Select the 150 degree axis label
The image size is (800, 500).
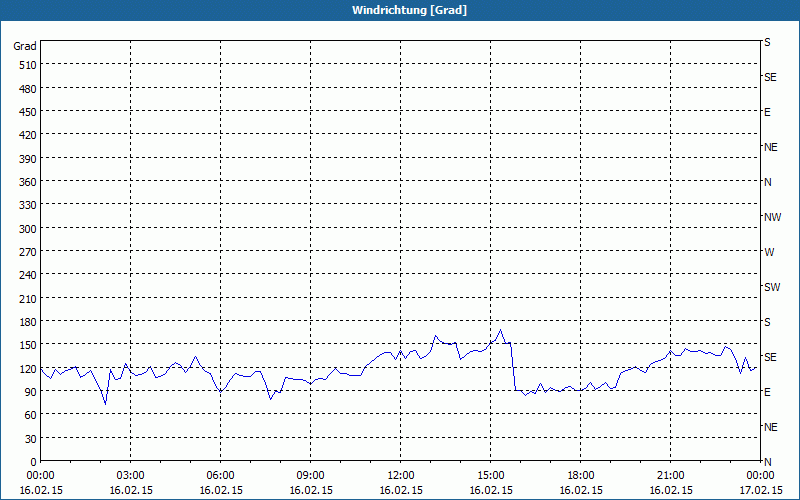coord(28,345)
